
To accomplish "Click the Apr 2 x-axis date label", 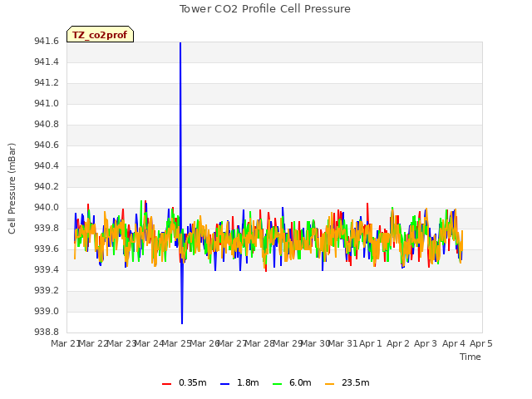I will tap(398, 343).
